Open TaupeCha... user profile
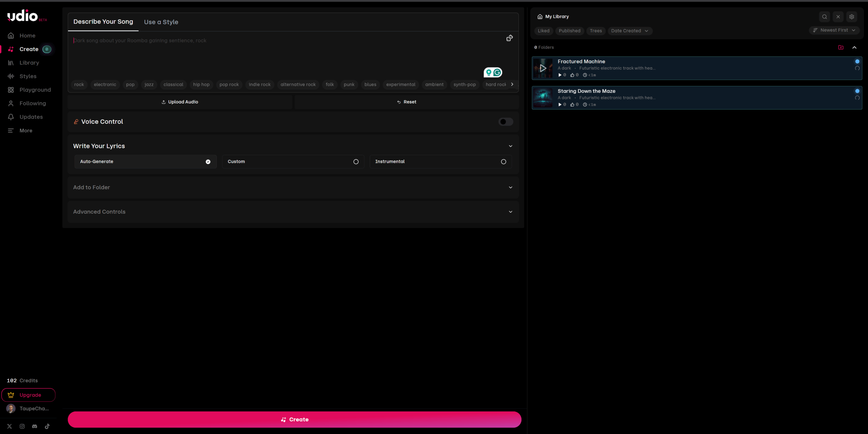Viewport: 868px width, 434px height. [28, 409]
